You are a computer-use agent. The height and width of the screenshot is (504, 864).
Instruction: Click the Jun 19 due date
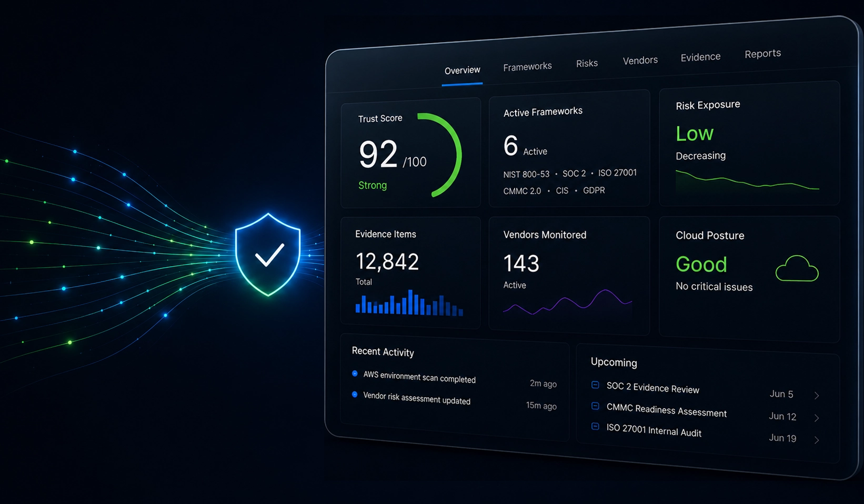782,438
